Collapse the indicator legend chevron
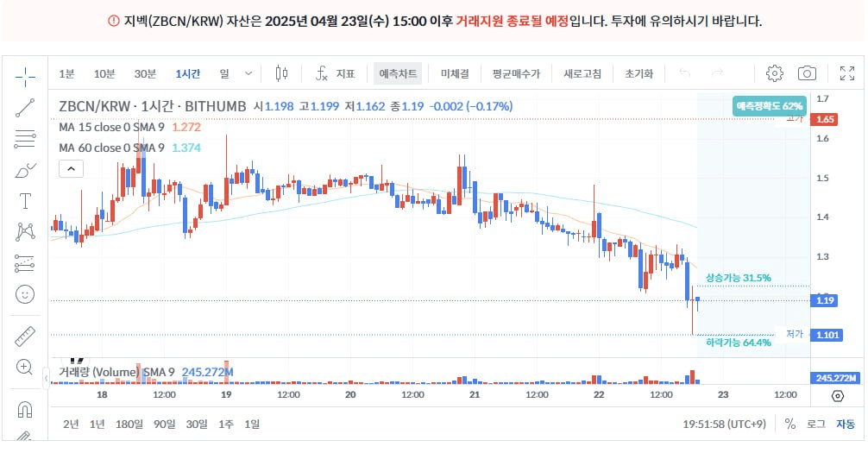Image resolution: width=868 pixels, height=453 pixels. pos(71,169)
